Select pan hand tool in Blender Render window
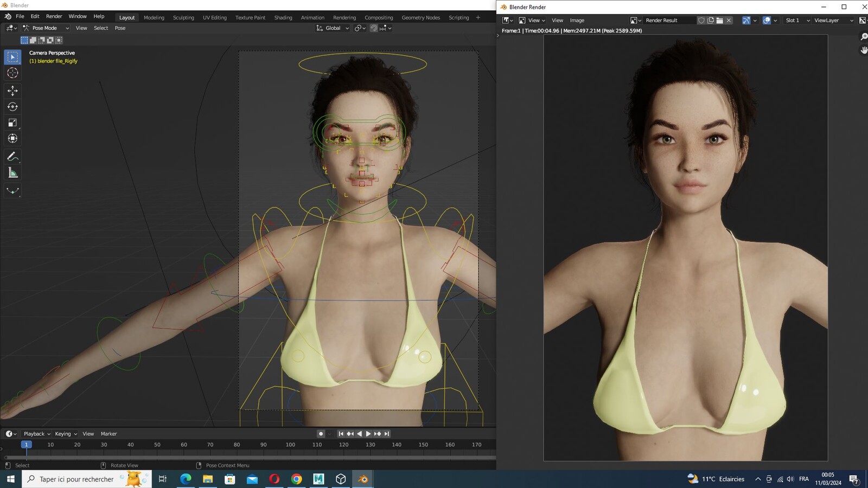 click(864, 50)
